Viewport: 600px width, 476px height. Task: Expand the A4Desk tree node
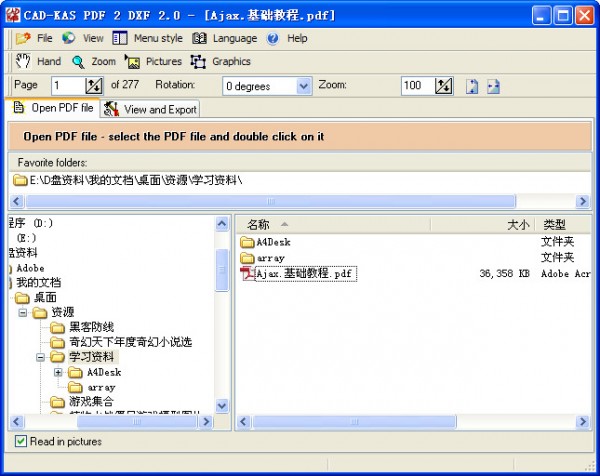click(x=58, y=372)
